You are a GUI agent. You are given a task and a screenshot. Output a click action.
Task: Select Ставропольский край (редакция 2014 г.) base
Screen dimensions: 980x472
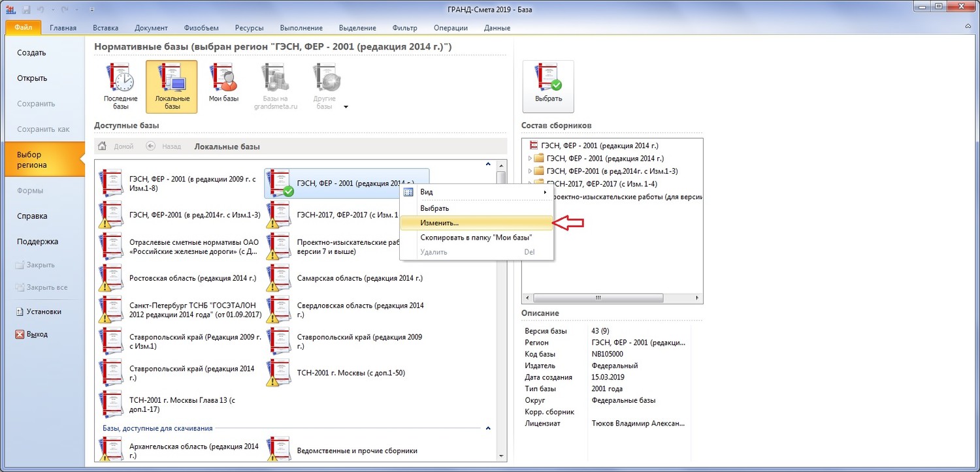coord(179,373)
